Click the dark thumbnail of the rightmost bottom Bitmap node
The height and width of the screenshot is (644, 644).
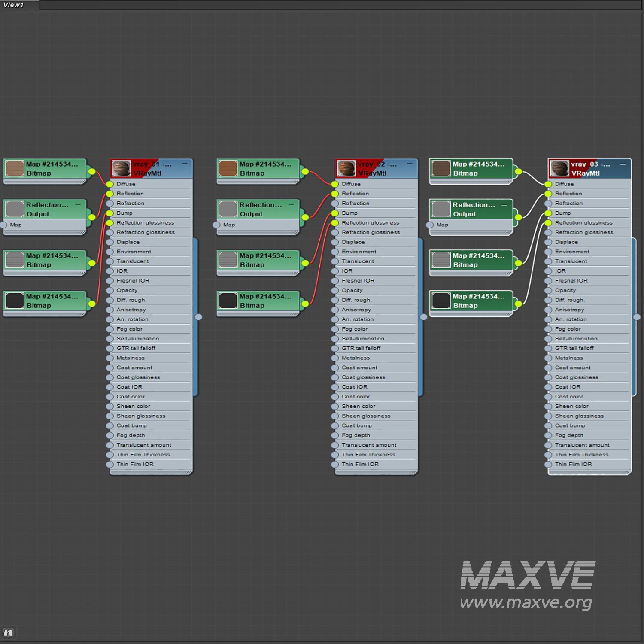pos(441,301)
